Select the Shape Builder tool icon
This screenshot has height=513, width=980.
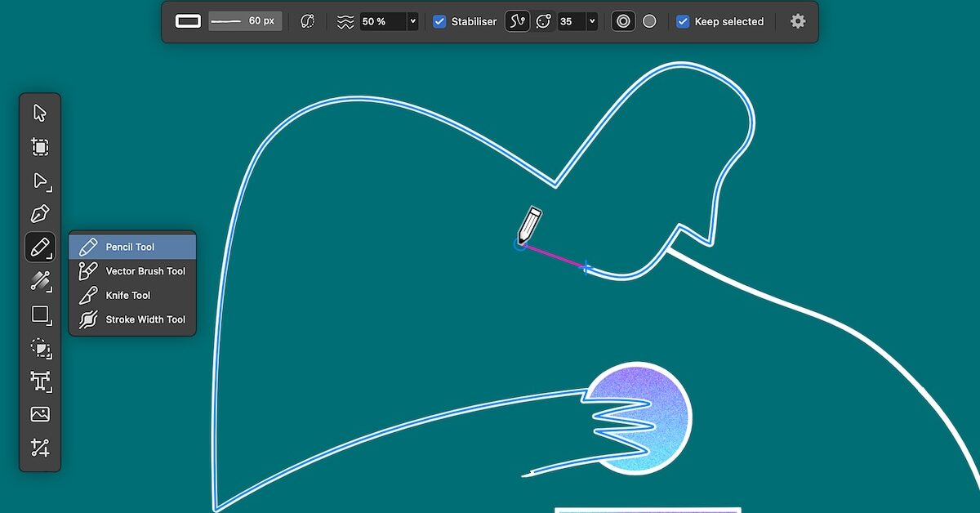pyautogui.click(x=40, y=348)
